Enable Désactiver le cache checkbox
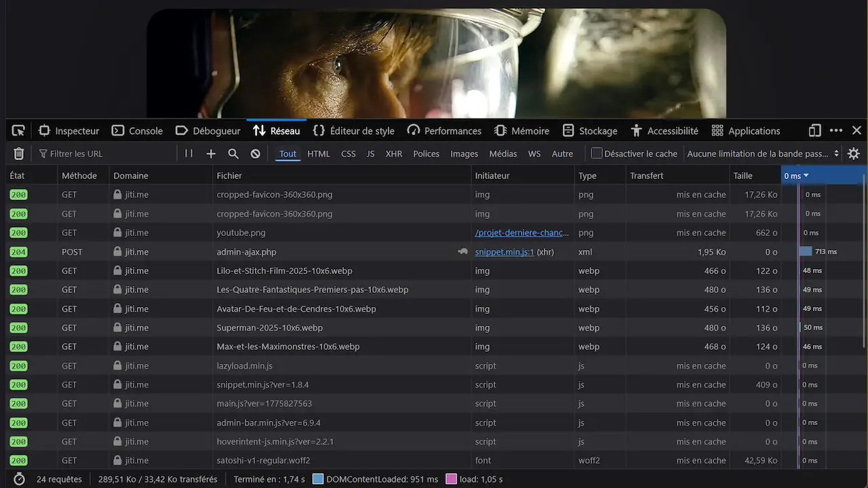Screen dimensions: 868x488 pos(597,154)
